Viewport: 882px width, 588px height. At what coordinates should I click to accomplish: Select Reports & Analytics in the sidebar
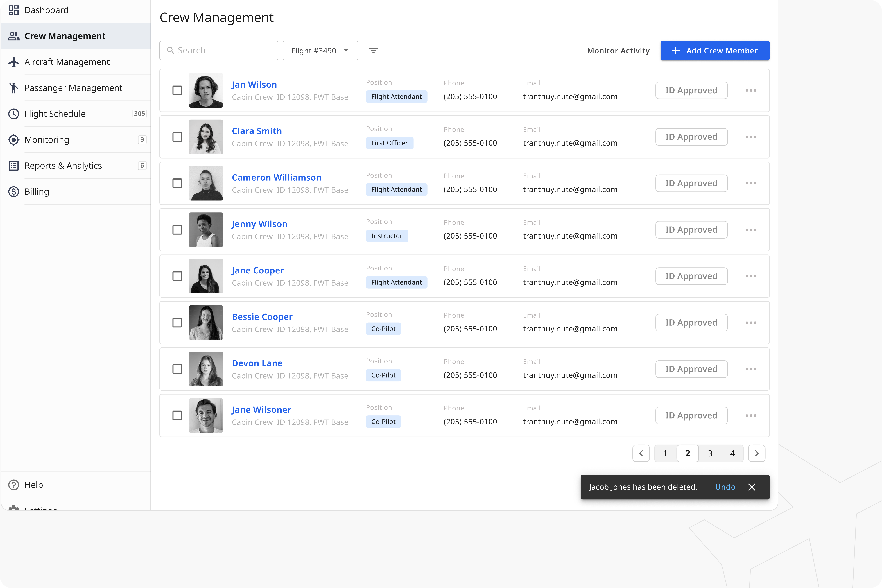click(x=63, y=165)
